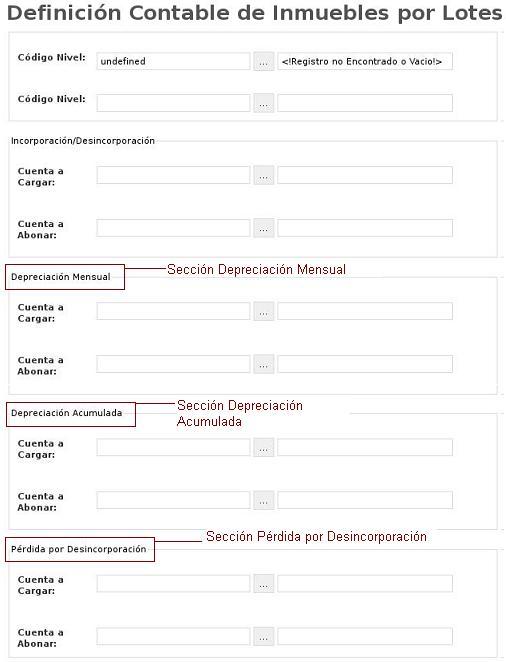Focus Cuenta a Cargar code field in Depreciación Acumulada
The image size is (506, 662).
(x=173, y=448)
